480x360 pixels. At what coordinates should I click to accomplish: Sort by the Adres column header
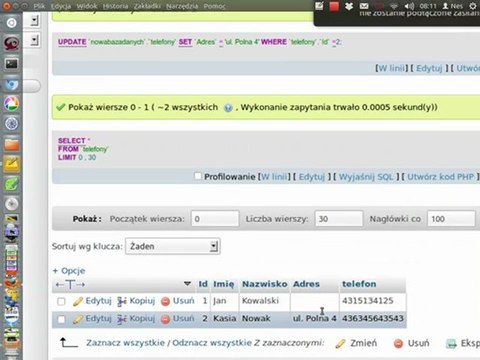(306, 284)
